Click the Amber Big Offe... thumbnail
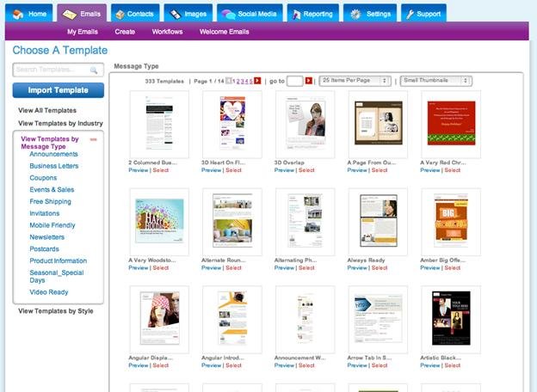Image resolution: width=537 pixels, height=392 pixels. click(x=451, y=222)
